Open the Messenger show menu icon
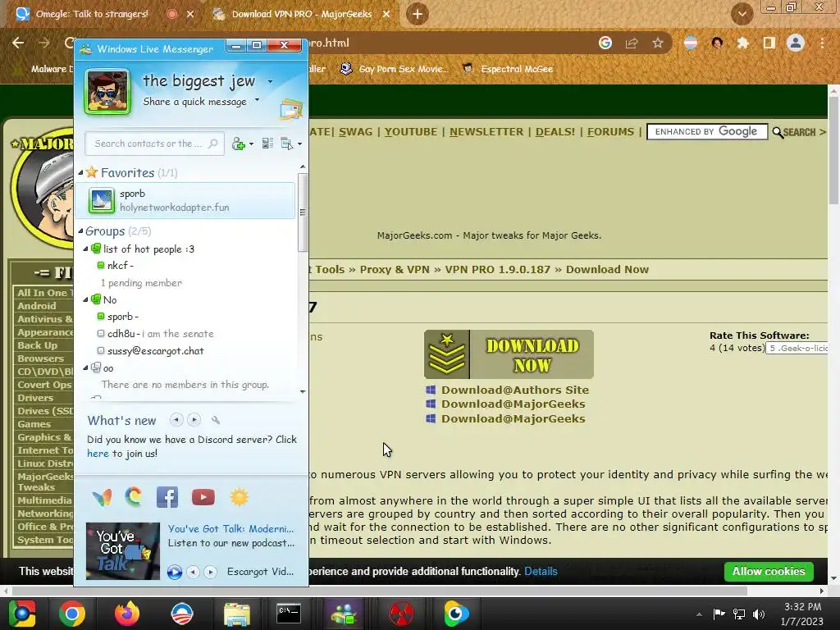Screen dimensions: 840x630 (x=287, y=144)
